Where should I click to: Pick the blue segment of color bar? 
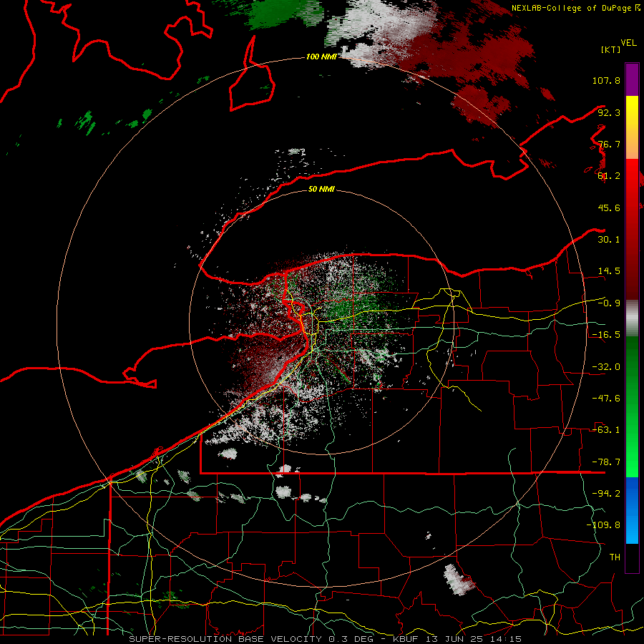(x=632, y=510)
